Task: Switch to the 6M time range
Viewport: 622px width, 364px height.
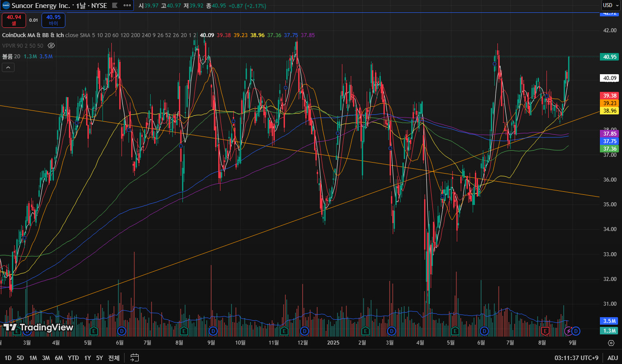Action: pyautogui.click(x=59, y=358)
